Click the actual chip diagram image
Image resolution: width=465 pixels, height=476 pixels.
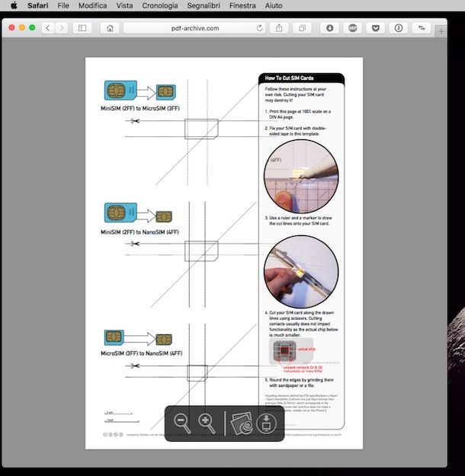pyautogui.click(x=291, y=351)
